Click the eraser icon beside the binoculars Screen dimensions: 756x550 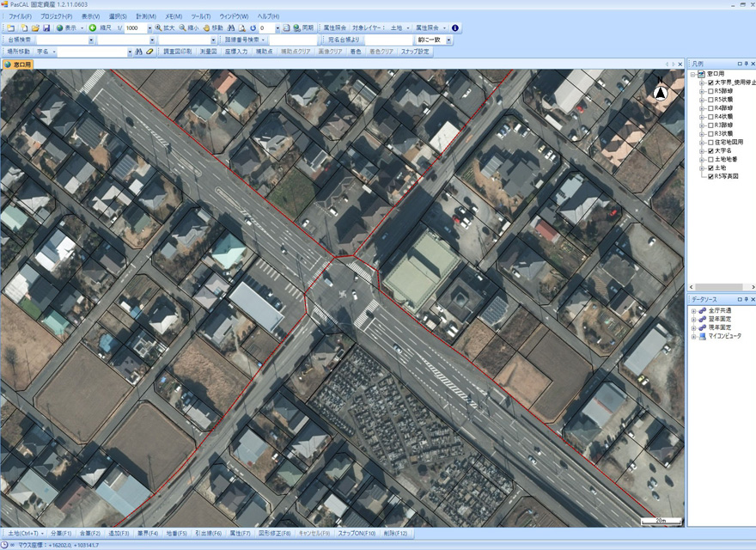coord(149,52)
